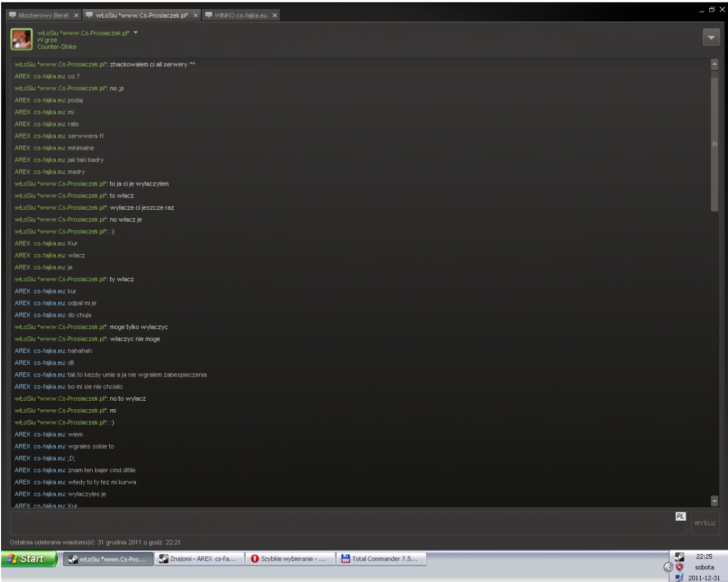Click the message 'odpal mi je'
The width and height of the screenshot is (728, 582).
(82, 303)
